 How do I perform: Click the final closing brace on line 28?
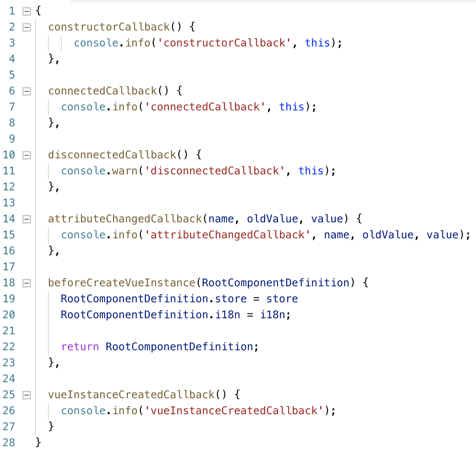(38, 443)
